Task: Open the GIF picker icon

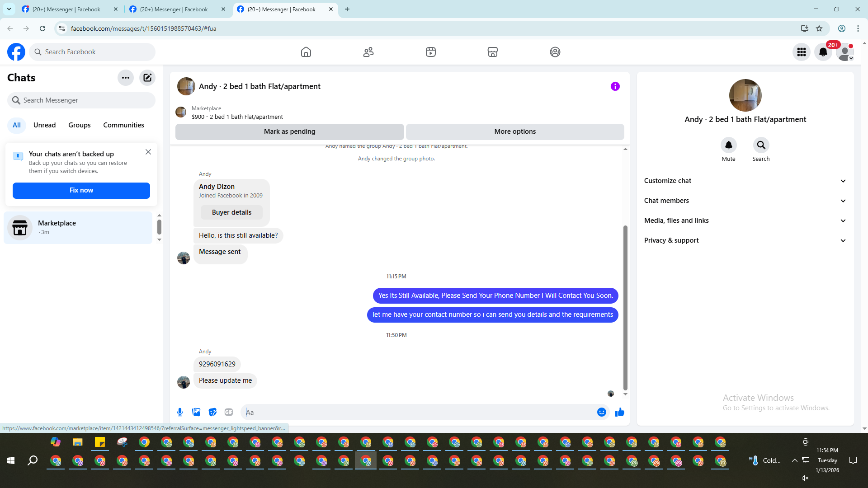Action: 229,412
